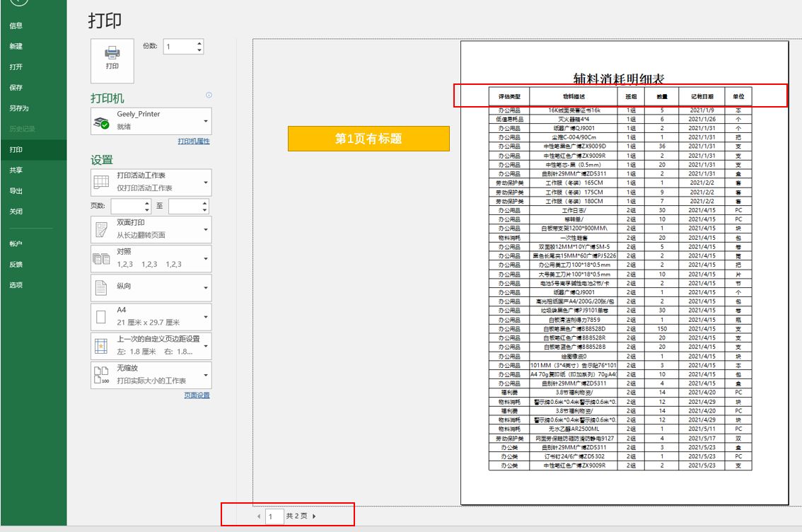Click the 记帐日期 column header in preview
Viewport: 802px width, 532px height.
coord(702,96)
